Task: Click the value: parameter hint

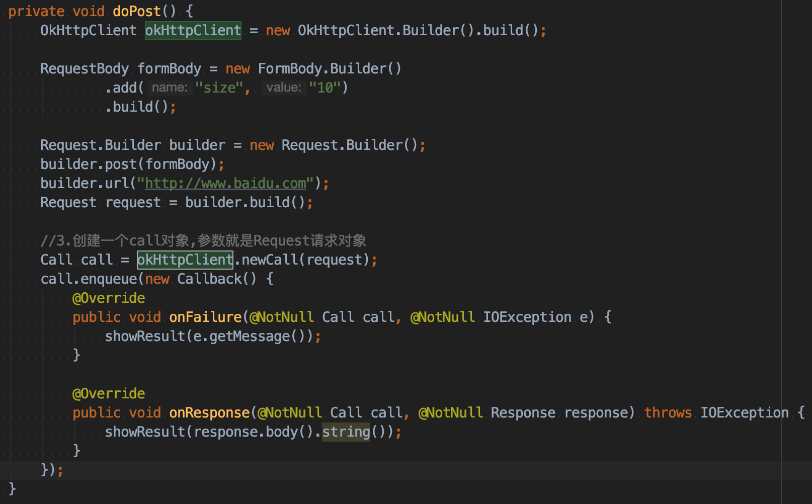Action: coord(284,88)
